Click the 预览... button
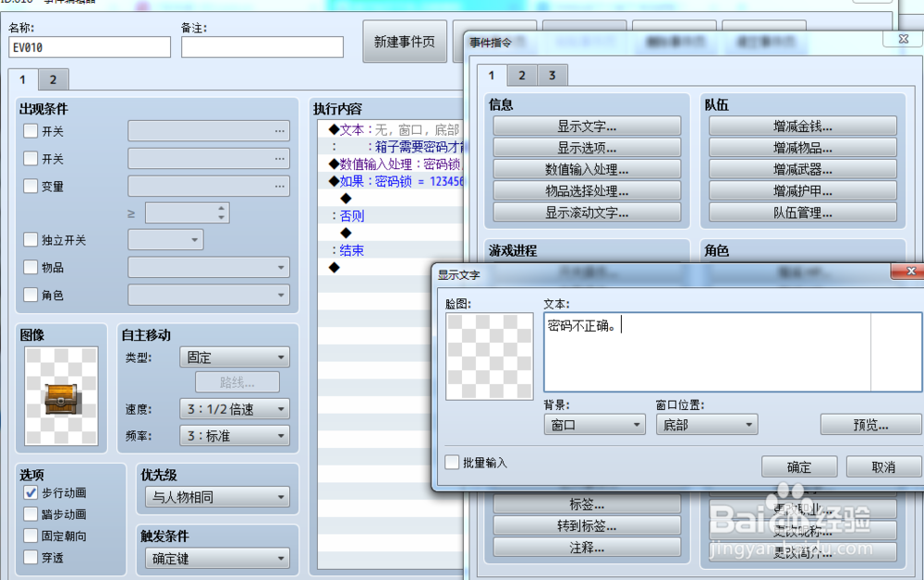 [871, 425]
